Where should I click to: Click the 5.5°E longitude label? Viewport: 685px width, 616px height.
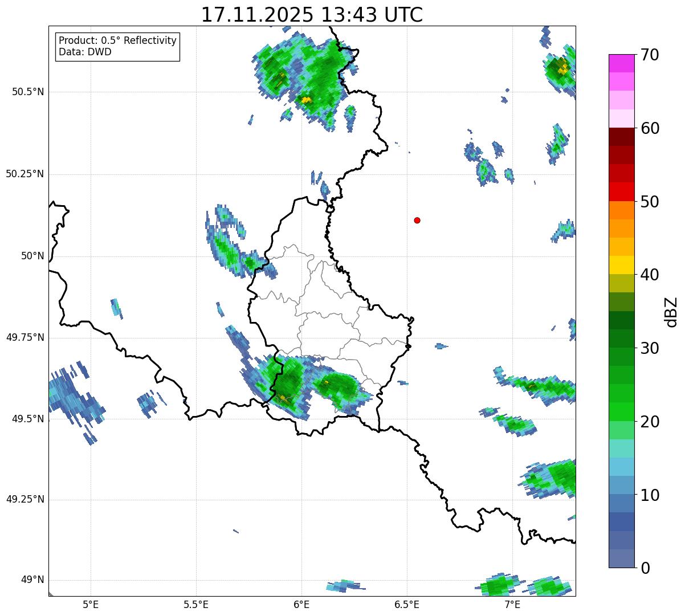click(196, 604)
